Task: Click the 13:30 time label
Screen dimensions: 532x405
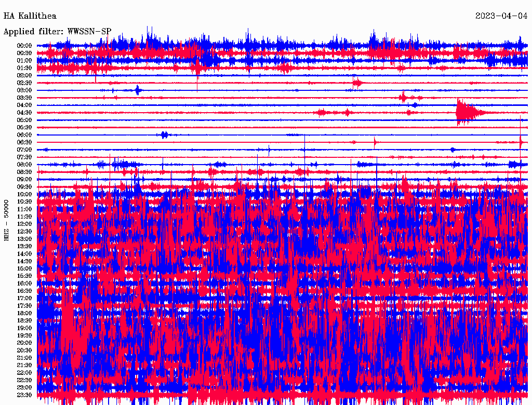Action: (x=24, y=246)
